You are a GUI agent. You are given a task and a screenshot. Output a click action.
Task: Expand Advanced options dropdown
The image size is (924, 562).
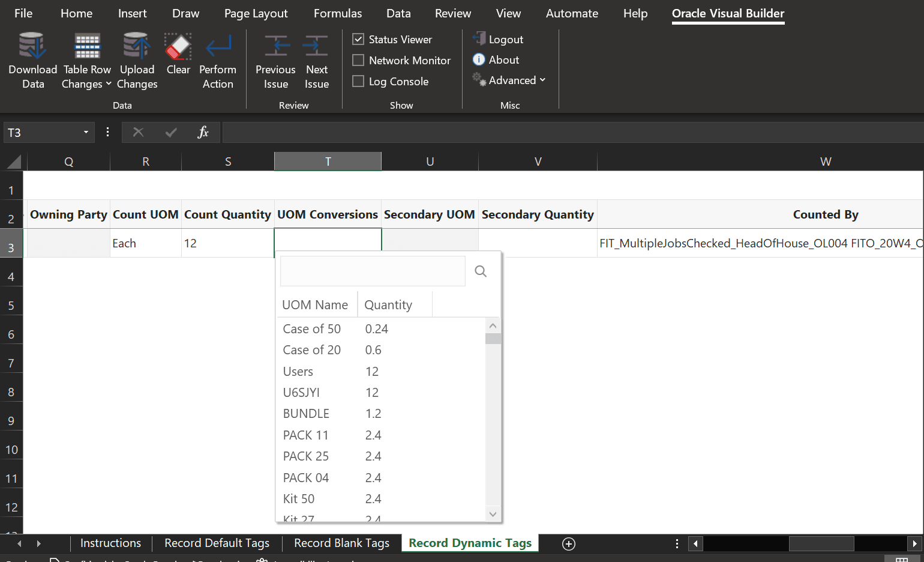(x=509, y=80)
